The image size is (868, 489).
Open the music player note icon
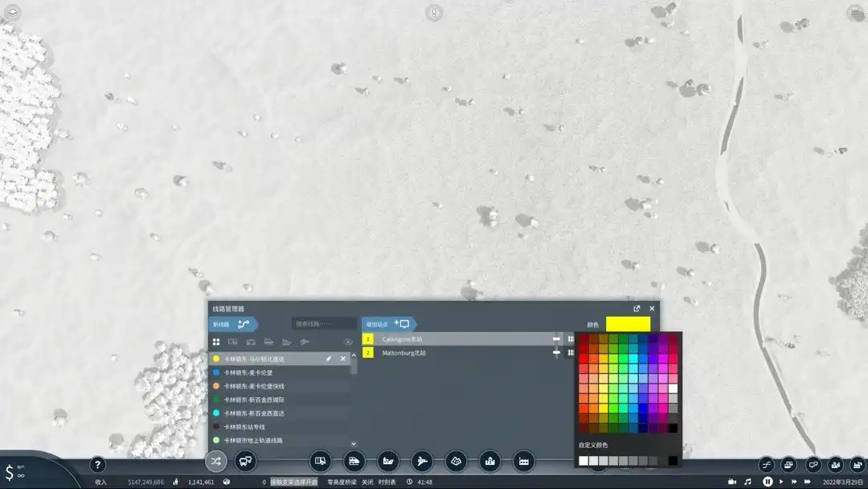(748, 481)
